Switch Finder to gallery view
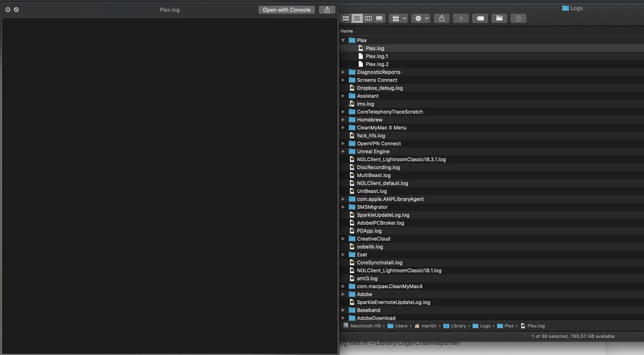Image resolution: width=644 pixels, height=355 pixels. click(x=380, y=18)
